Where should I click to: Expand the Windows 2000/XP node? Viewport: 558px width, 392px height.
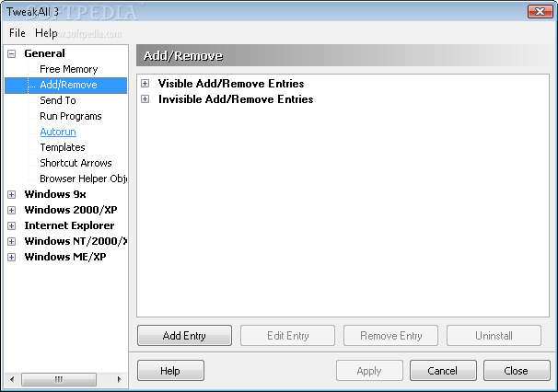pos(12,210)
